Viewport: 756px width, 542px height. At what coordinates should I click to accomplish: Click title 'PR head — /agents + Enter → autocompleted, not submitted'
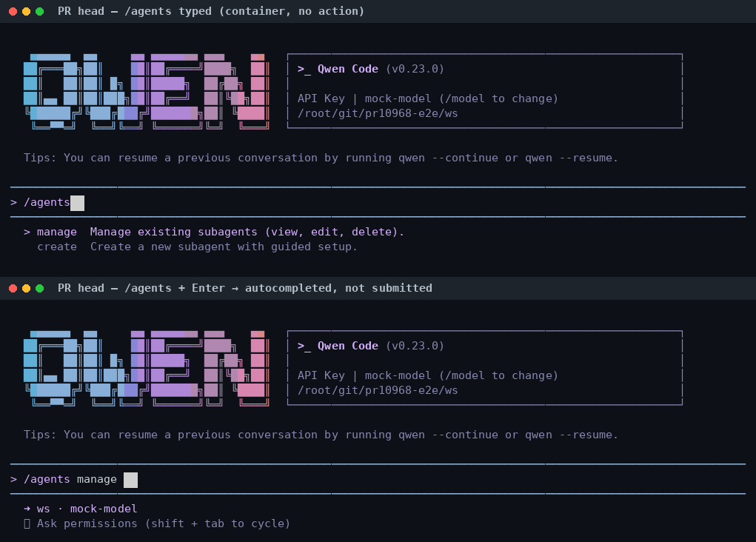pos(245,288)
